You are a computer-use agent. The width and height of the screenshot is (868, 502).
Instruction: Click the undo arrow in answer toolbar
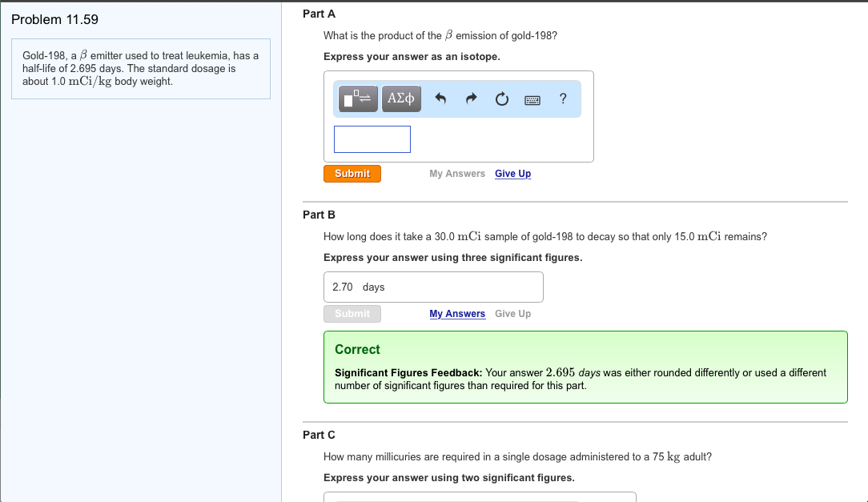(440, 99)
